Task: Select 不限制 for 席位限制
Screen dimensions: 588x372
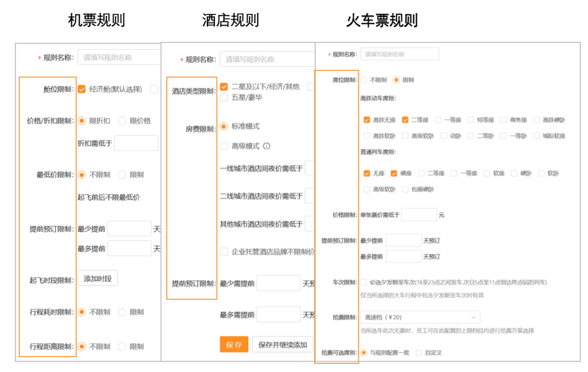Action: click(x=364, y=80)
